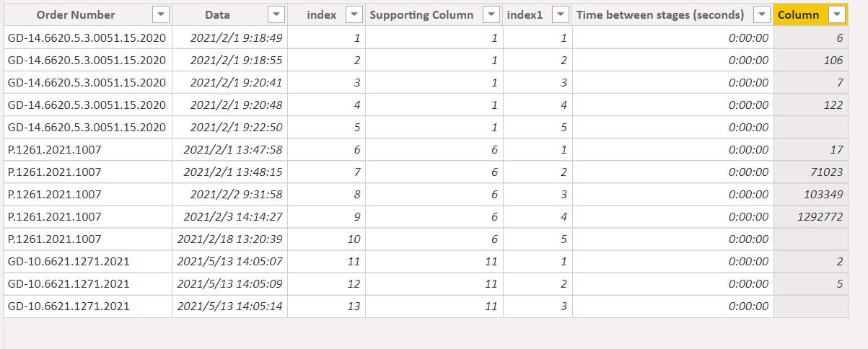Click GD-14.6620.5.3.0051.15.2020 order in index 1 row
The image size is (868, 349).
pos(87,37)
